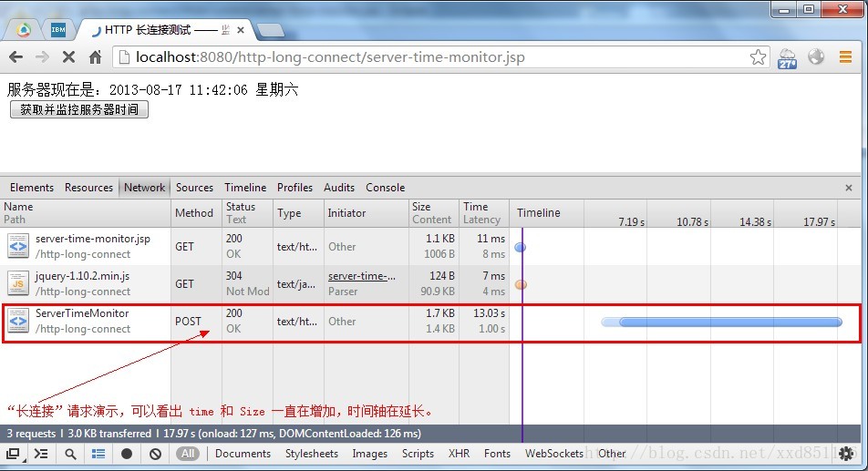The height and width of the screenshot is (471, 868).
Task: Open devtools settings gear icon
Action: pyautogui.click(x=846, y=454)
